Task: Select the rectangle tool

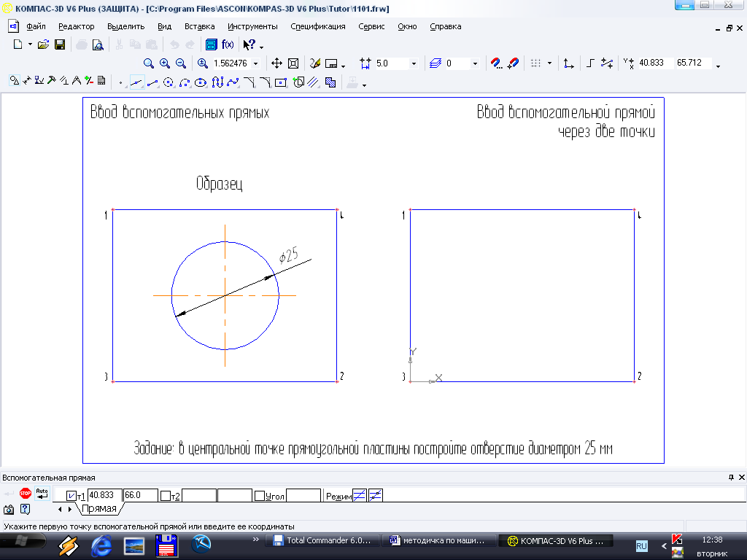Action: point(281,83)
